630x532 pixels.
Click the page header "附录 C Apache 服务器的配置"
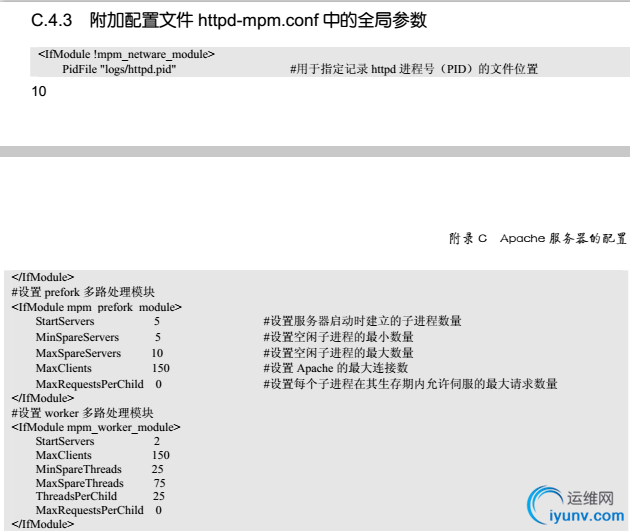point(538,238)
